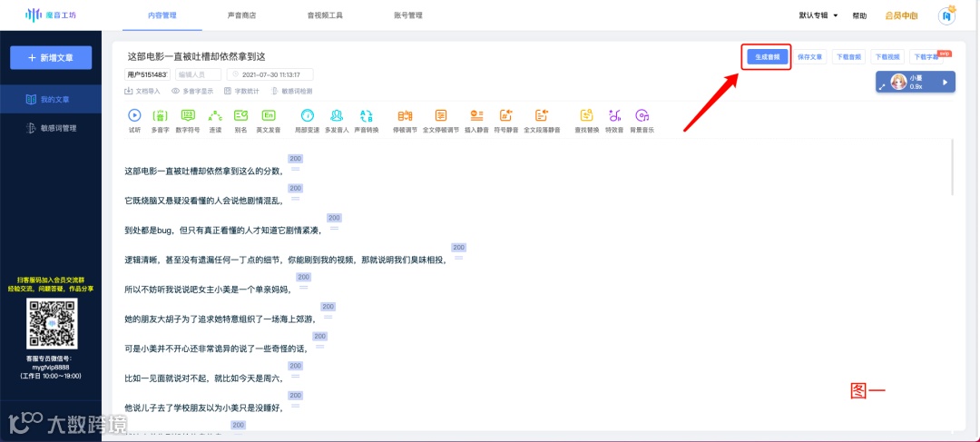Click the 新增文章 button
Screen dimensions: 980x442
[x=51, y=57]
